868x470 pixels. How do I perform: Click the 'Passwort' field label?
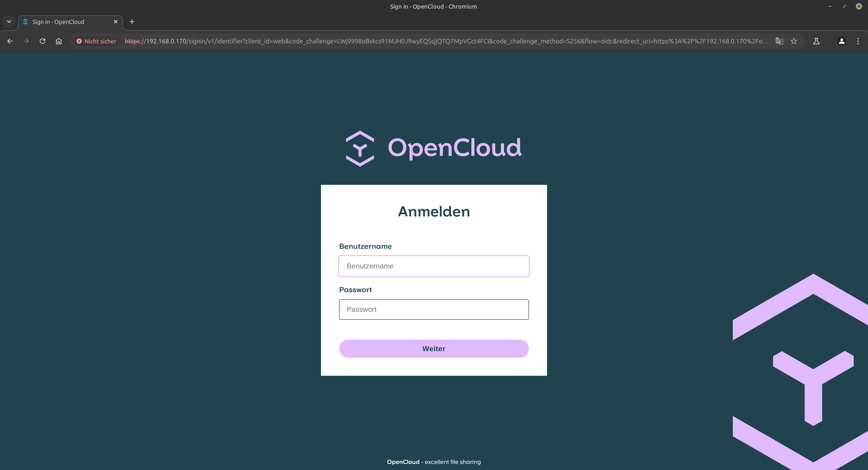[355, 290]
